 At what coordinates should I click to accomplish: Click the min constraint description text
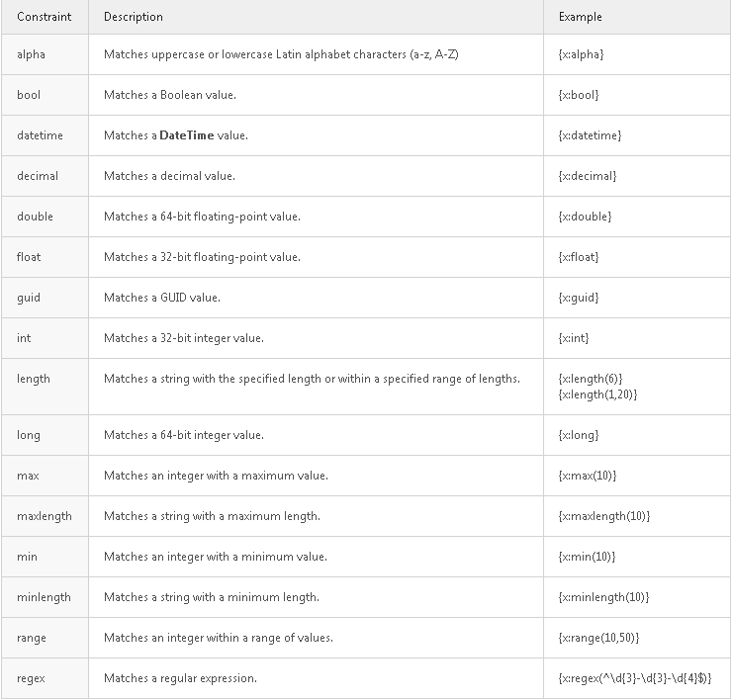point(215,557)
